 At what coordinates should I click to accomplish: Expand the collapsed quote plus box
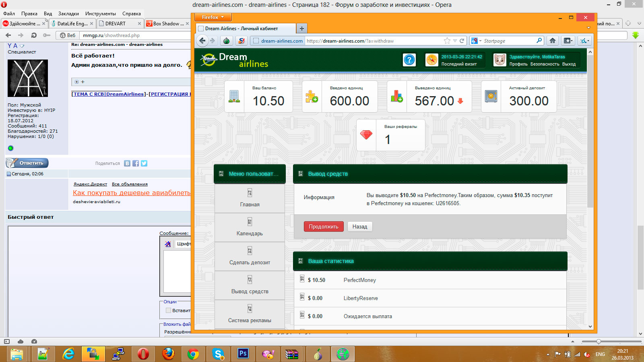point(77,82)
